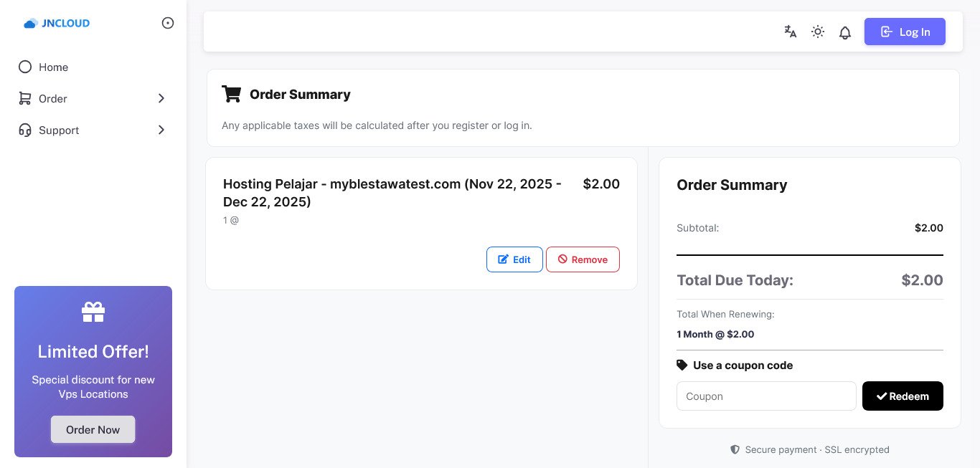Click the coupon tag icon
This screenshot has height=468, width=980.
tap(682, 365)
